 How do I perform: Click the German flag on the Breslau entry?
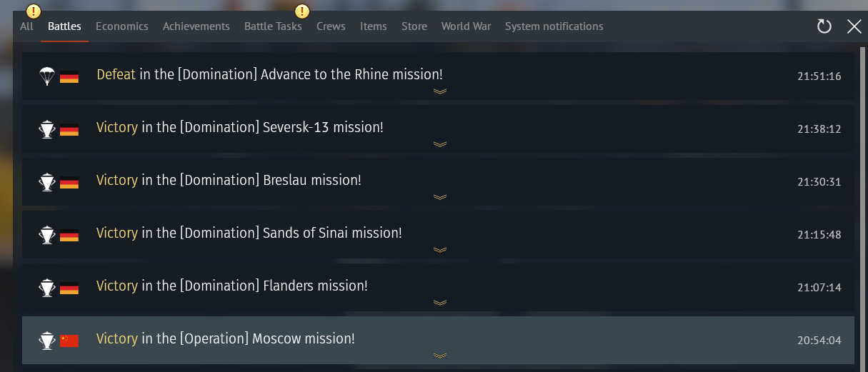(x=69, y=182)
